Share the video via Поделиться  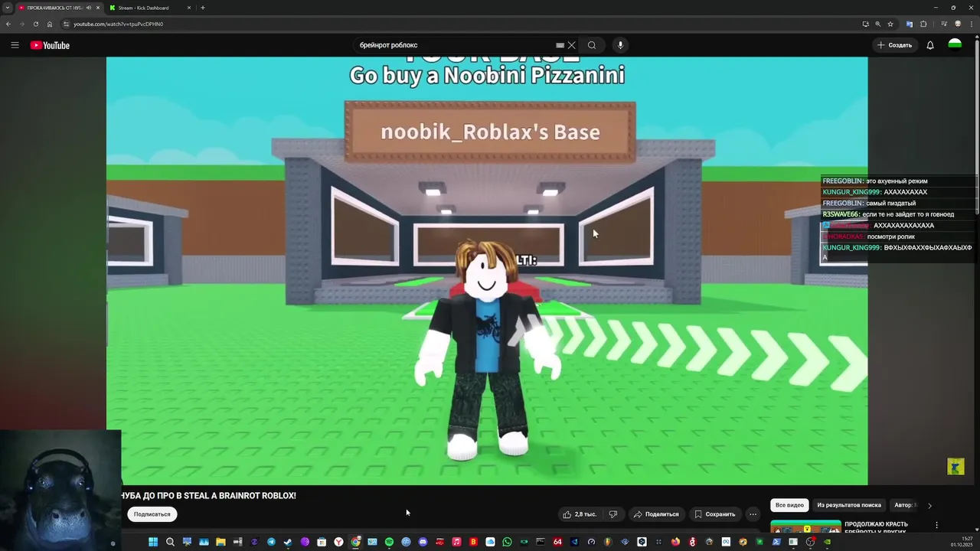(656, 514)
